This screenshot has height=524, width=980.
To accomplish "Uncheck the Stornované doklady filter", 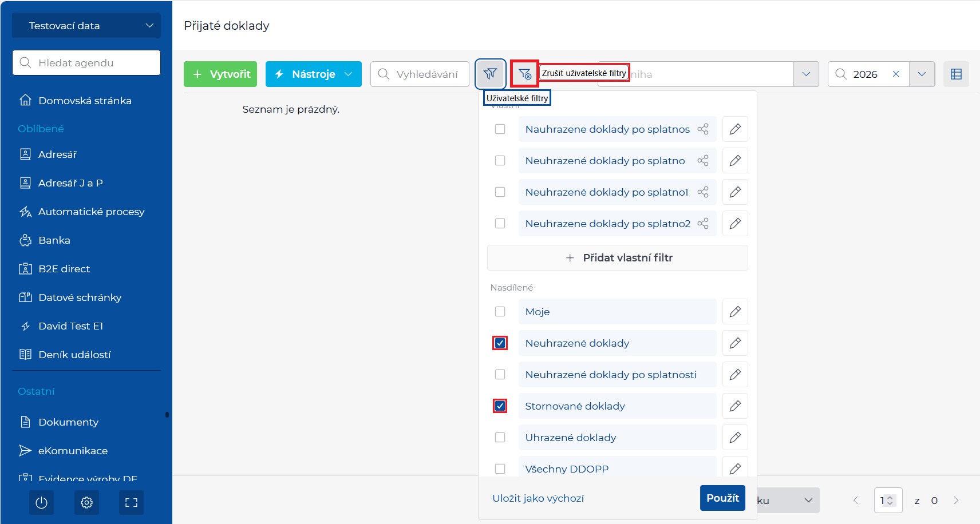I will pos(500,406).
